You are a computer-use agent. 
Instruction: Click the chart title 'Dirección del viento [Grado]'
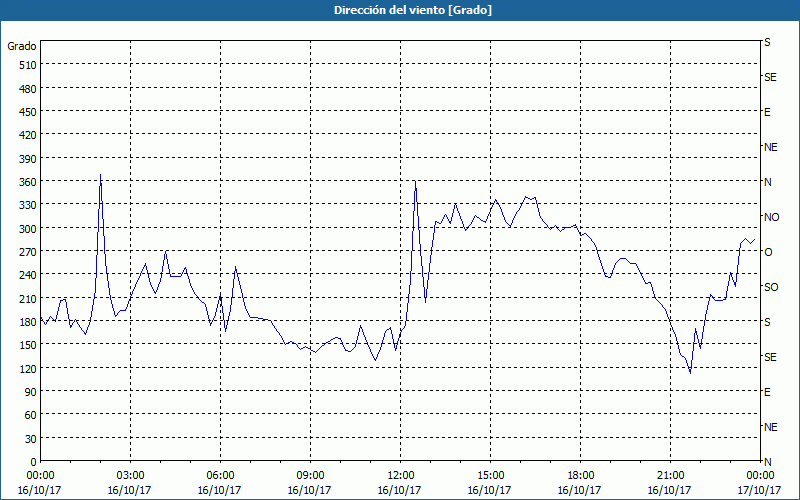point(413,10)
